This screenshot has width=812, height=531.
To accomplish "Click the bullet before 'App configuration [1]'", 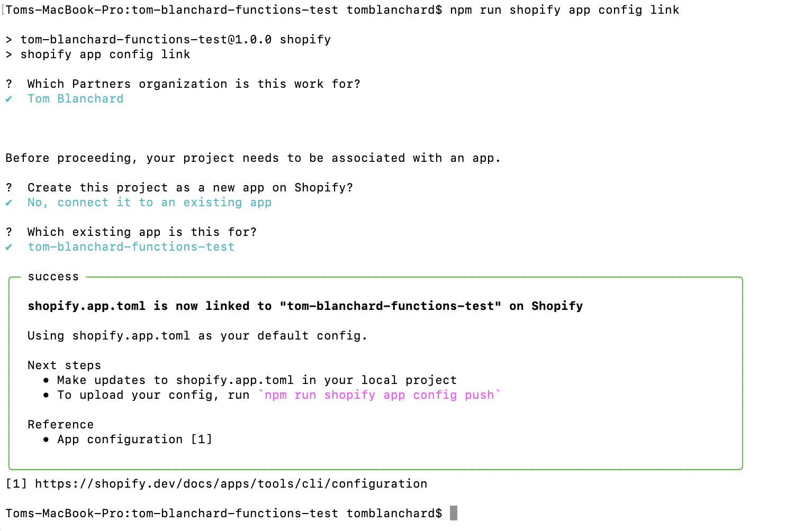I will 47,440.
